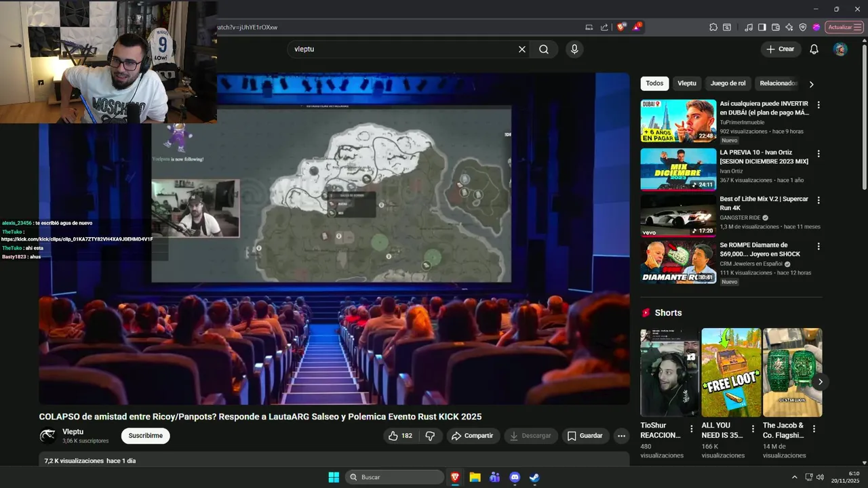The width and height of the screenshot is (868, 488).
Task: Show next Shorts with the arrow button
Action: coord(820,382)
